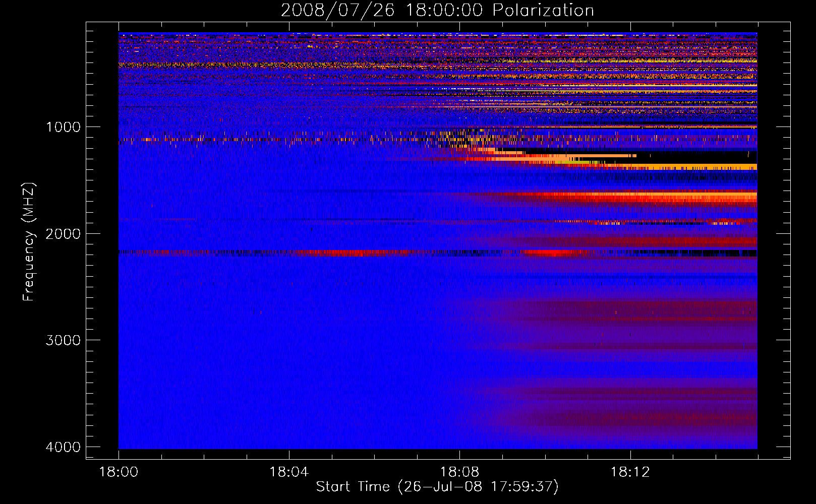Viewport: 816px width, 504px height.
Task: Click the plot title '2008/07/26 18:00:00 Polarization'
Action: (x=437, y=10)
